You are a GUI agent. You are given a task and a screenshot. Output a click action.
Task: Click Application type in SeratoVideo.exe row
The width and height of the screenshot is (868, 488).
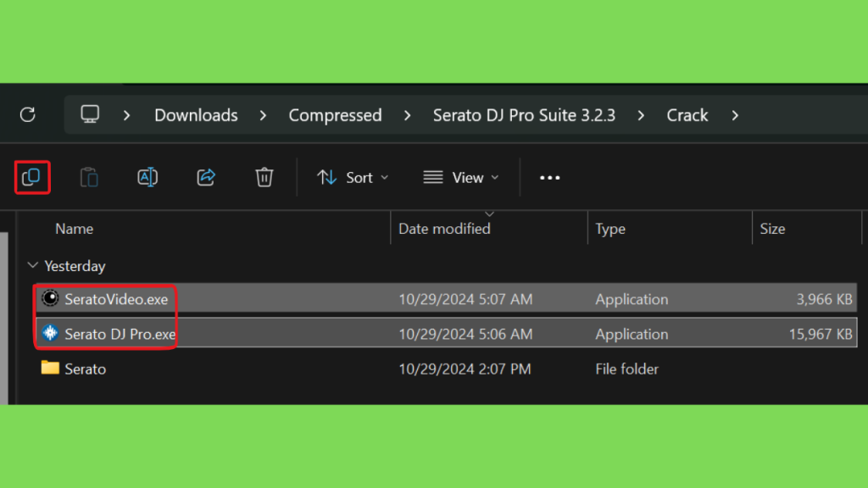632,299
